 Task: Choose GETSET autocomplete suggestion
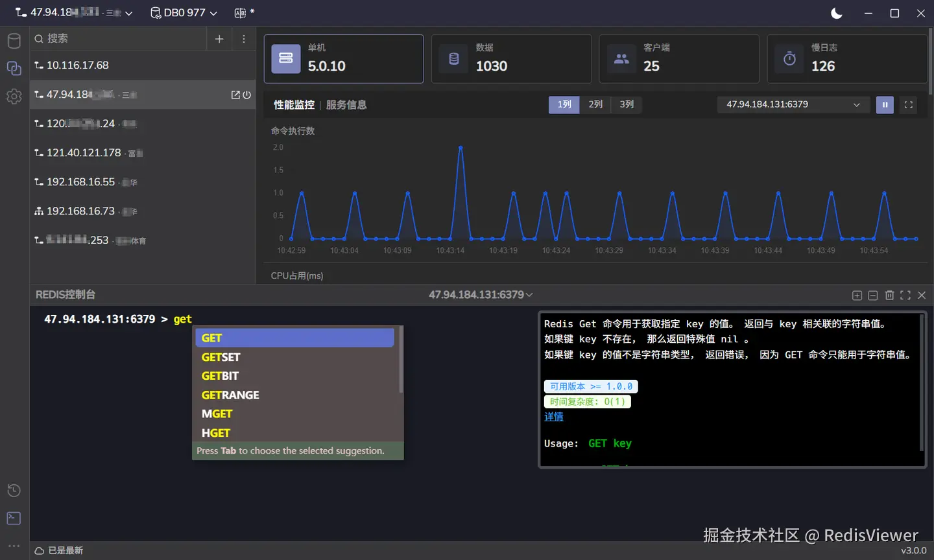pos(295,357)
